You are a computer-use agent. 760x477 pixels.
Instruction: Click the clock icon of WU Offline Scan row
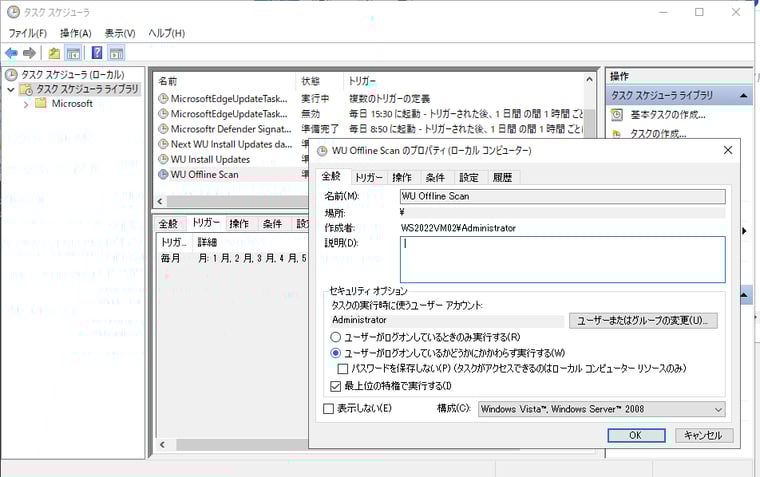click(x=163, y=174)
